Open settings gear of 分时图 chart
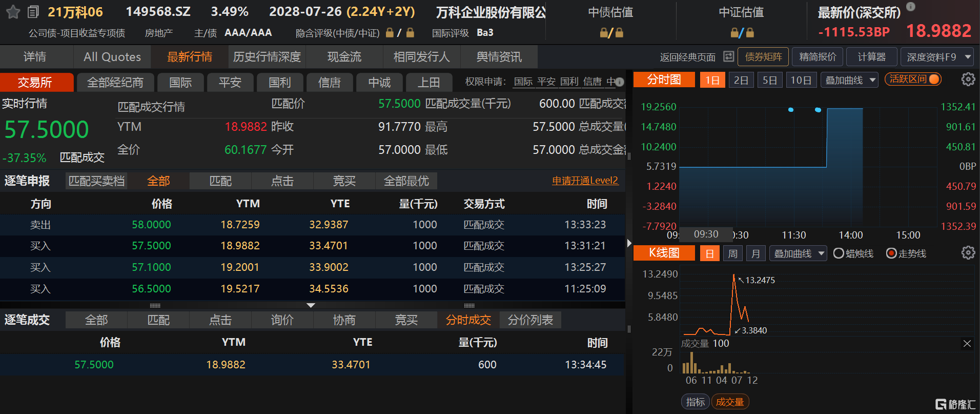 (968, 80)
